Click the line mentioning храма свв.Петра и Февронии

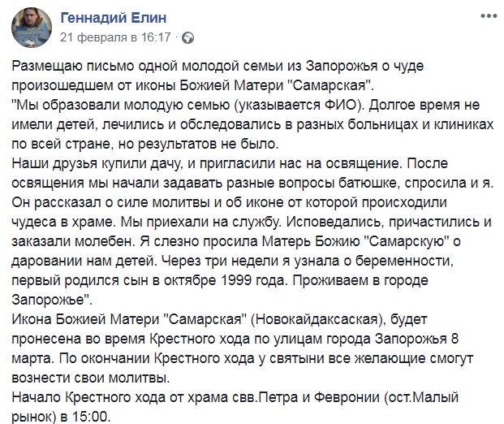click(235, 398)
